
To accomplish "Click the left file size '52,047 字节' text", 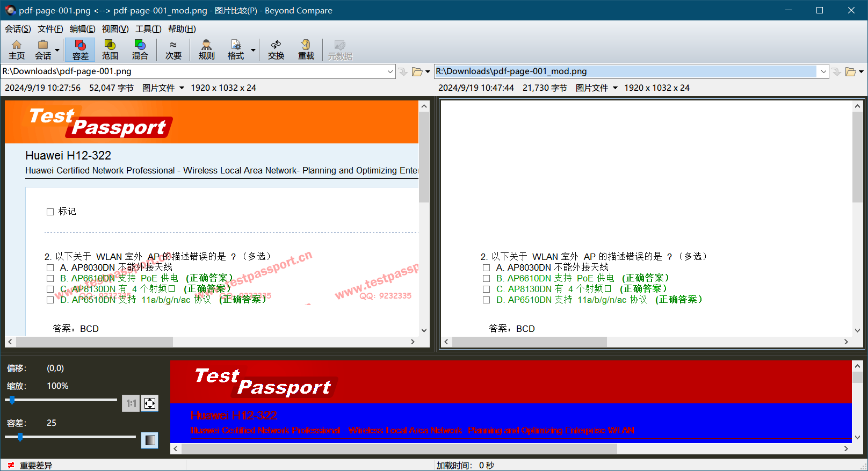I will [111, 88].
